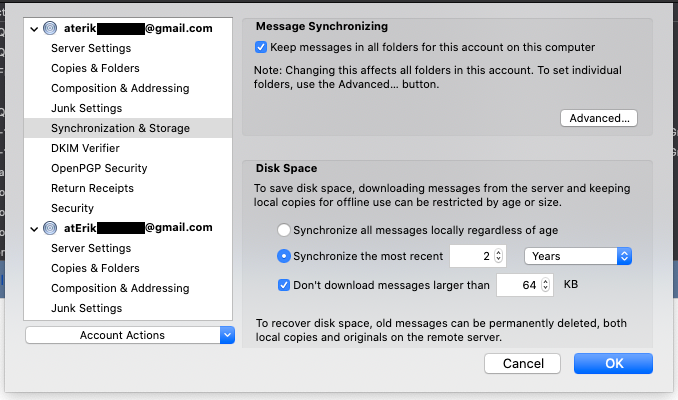The height and width of the screenshot is (400, 678).
Task: Click the second atErik account globe icon
Action: (50, 228)
